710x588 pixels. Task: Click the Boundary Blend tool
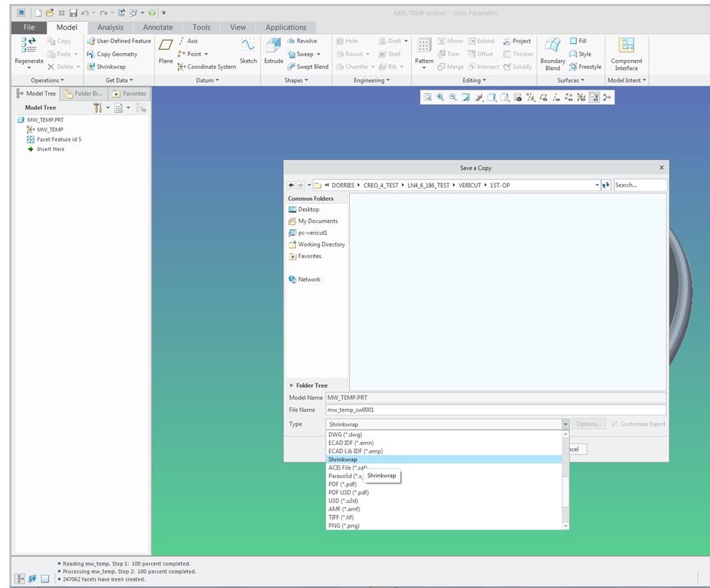[x=552, y=53]
